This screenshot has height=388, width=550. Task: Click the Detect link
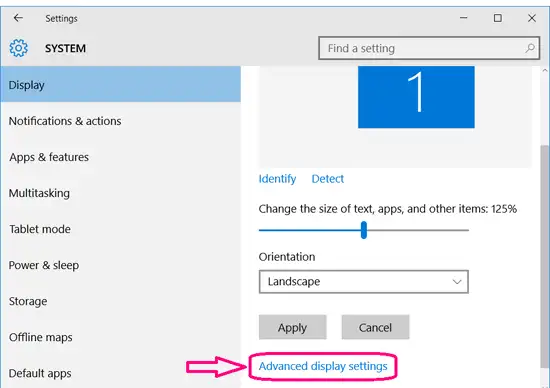pyautogui.click(x=328, y=179)
